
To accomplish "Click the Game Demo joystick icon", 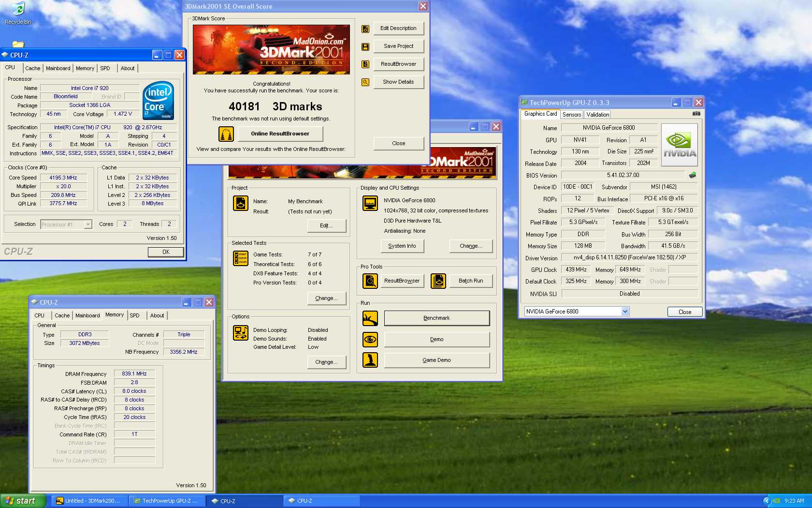I will click(x=370, y=360).
